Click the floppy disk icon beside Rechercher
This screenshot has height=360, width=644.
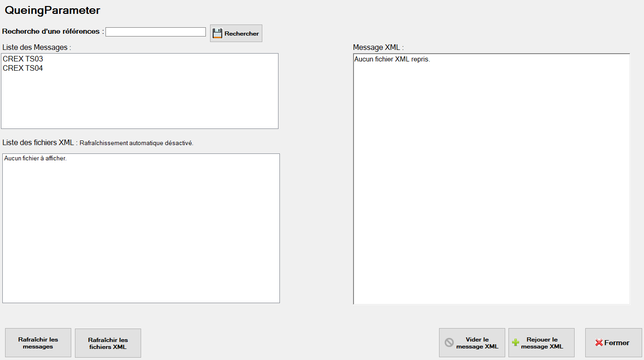[217, 33]
